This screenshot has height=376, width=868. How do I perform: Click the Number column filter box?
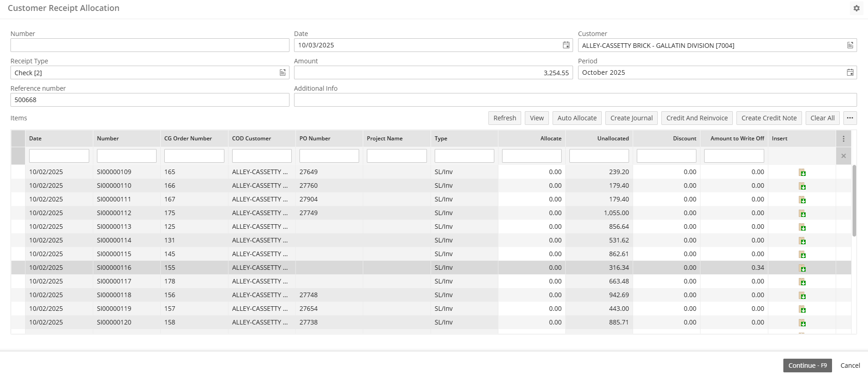click(x=127, y=156)
